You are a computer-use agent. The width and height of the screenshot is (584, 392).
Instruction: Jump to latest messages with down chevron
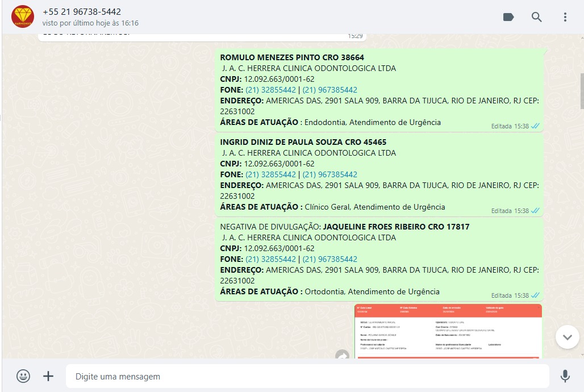pos(567,337)
